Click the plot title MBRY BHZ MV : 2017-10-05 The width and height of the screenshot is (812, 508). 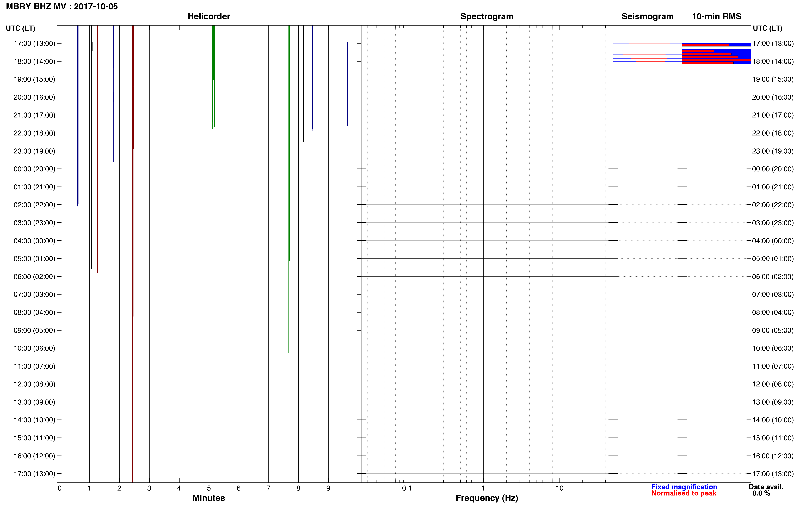point(62,6)
